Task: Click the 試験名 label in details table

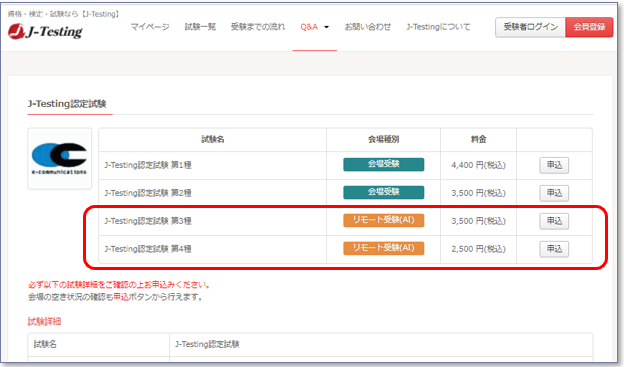Action: 45,344
